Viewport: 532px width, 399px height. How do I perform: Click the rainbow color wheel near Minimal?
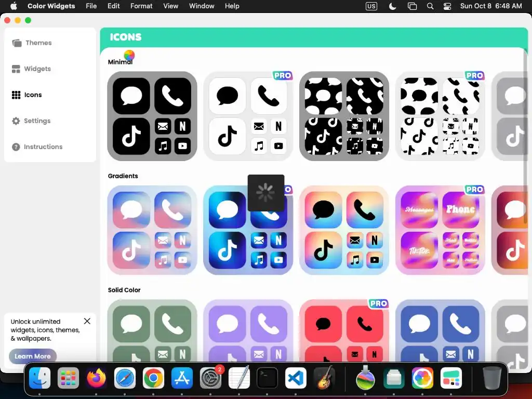click(129, 55)
